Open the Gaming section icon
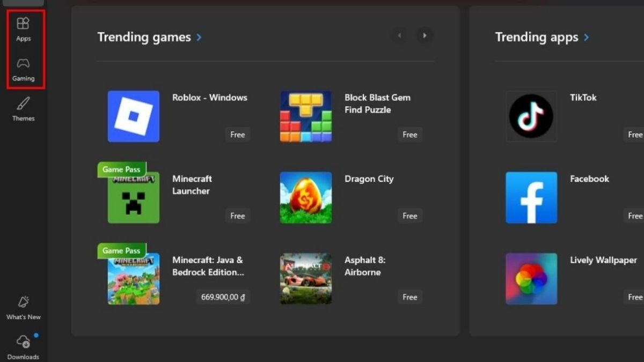This screenshot has height=362, width=644. [x=23, y=68]
